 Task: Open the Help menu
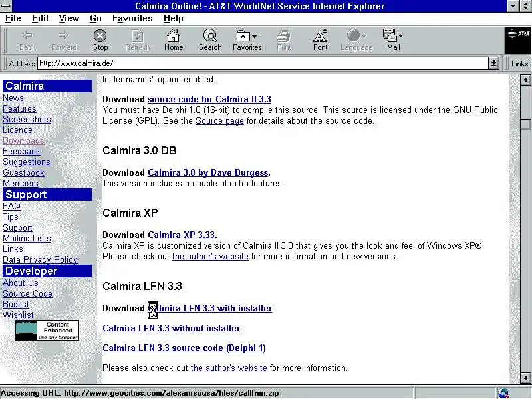[174, 19]
